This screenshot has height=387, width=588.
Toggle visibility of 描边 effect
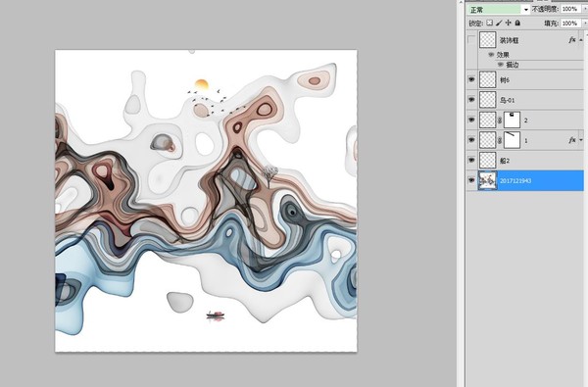[x=500, y=65]
